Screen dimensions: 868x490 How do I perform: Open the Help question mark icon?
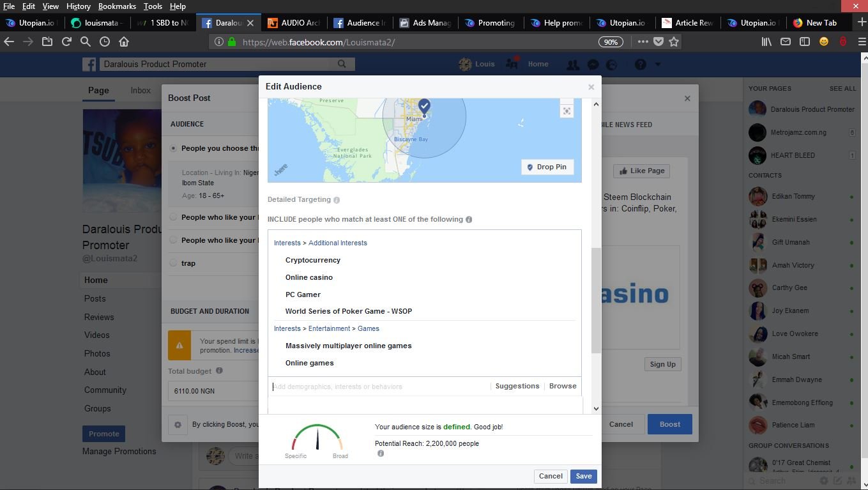coord(640,65)
